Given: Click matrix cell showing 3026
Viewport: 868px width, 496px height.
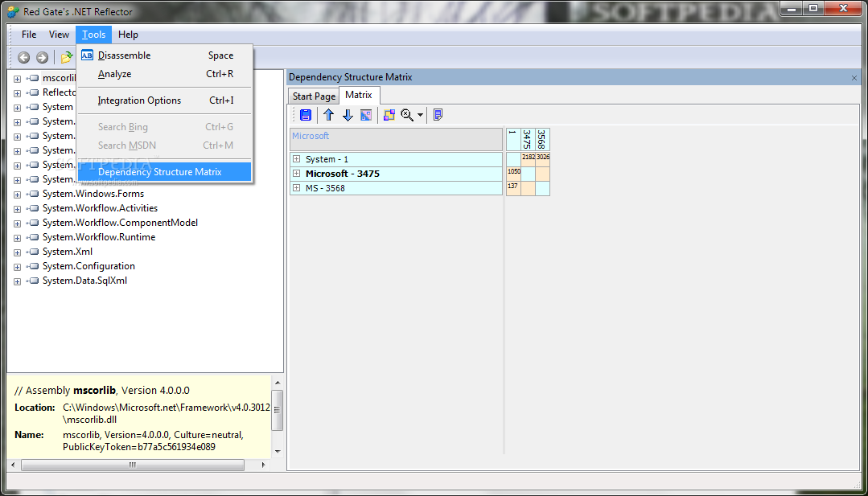Looking at the screenshot, I should 543,159.
